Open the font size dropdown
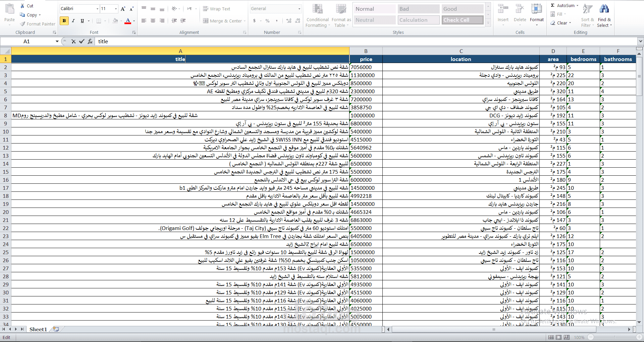The height and width of the screenshot is (342, 644). [116, 9]
